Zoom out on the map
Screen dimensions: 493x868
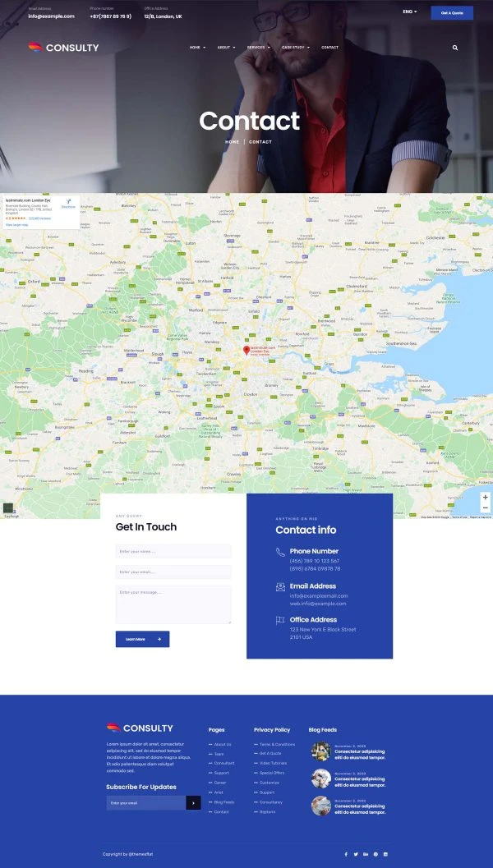pyautogui.click(x=485, y=508)
